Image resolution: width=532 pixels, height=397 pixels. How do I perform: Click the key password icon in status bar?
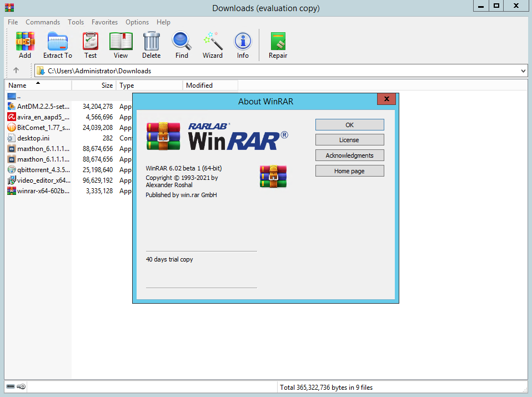tap(21, 387)
